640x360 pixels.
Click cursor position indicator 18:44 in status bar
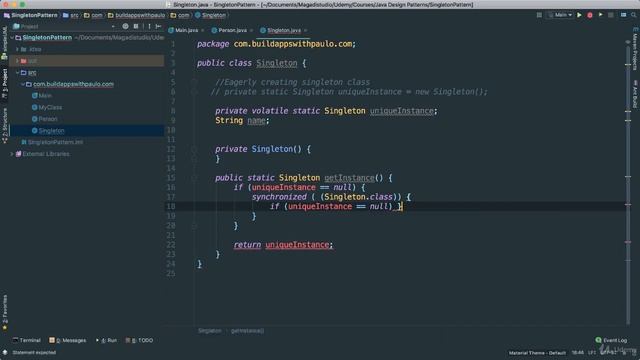tap(578, 353)
